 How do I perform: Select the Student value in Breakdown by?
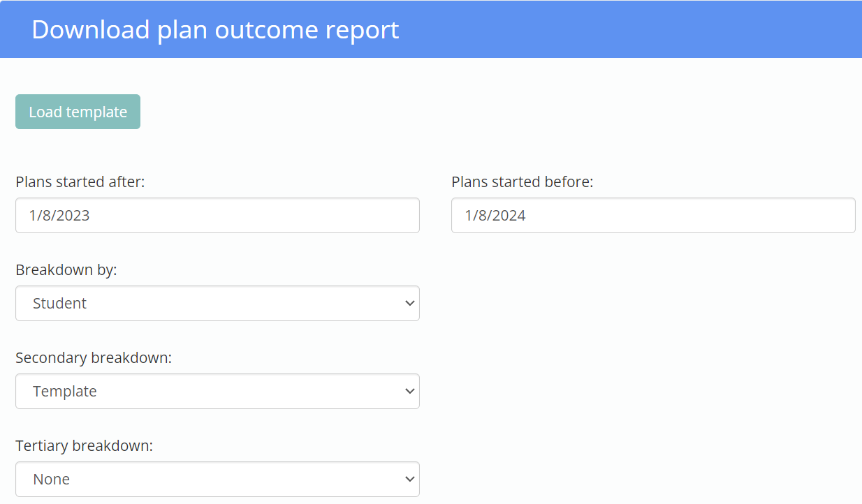point(60,304)
